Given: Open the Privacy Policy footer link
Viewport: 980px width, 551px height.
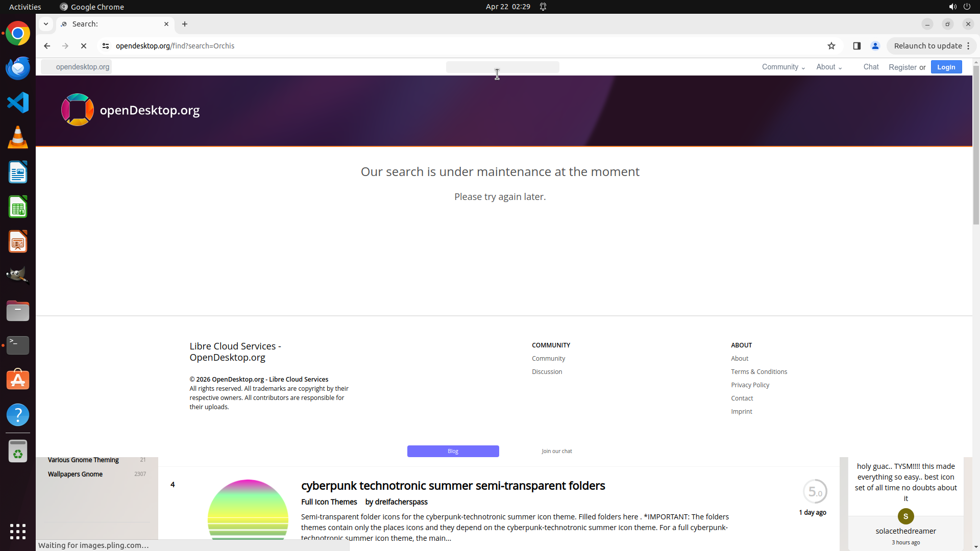Looking at the screenshot, I should (x=750, y=385).
